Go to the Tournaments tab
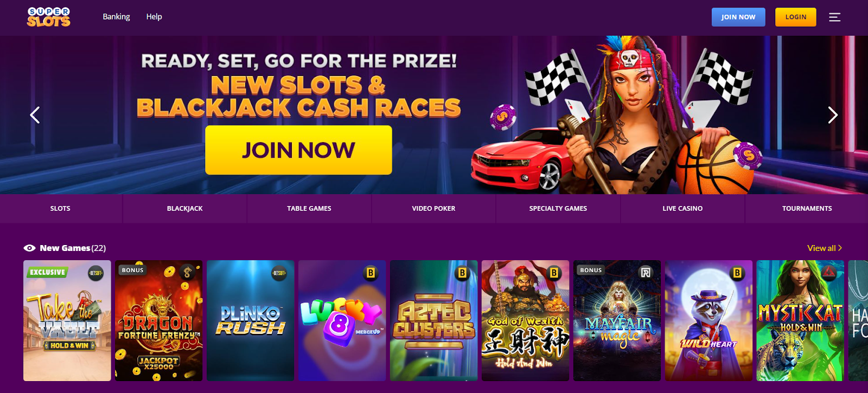Screen dimensions: 868x393 pos(807,208)
